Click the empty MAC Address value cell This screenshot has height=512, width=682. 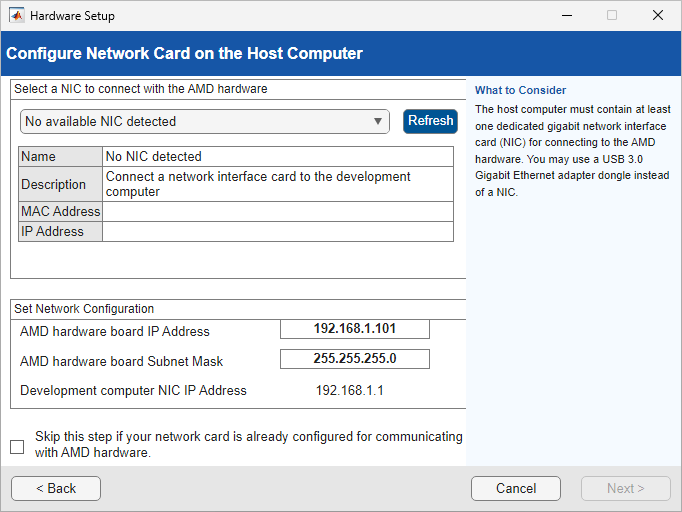(x=278, y=212)
